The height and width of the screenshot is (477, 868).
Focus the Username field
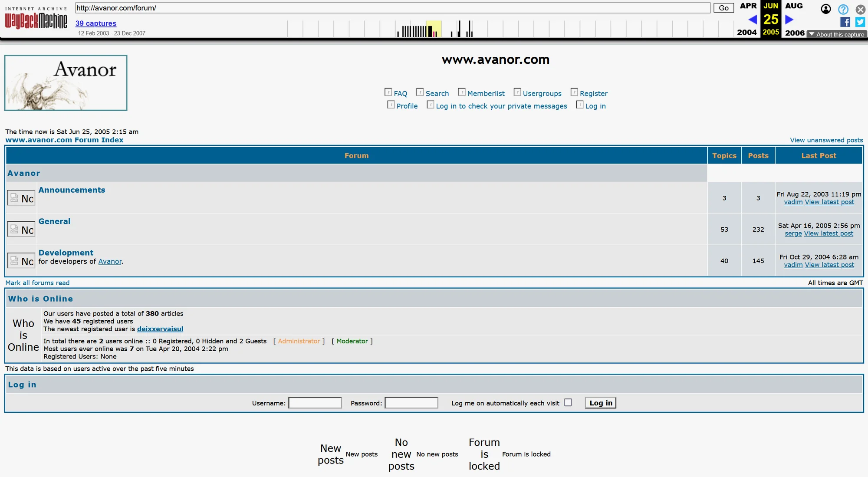315,403
